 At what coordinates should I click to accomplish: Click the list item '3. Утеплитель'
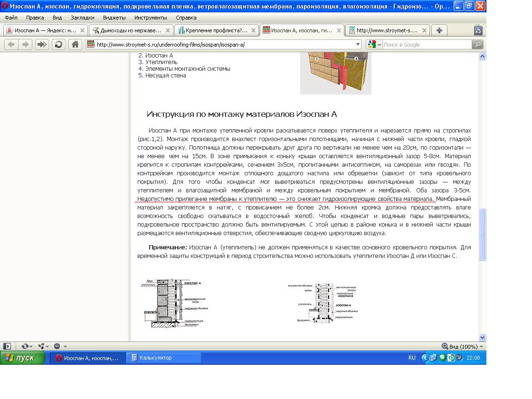tap(158, 62)
